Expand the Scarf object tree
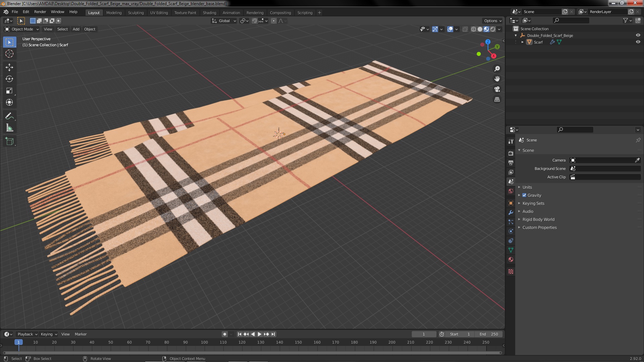 [522, 42]
